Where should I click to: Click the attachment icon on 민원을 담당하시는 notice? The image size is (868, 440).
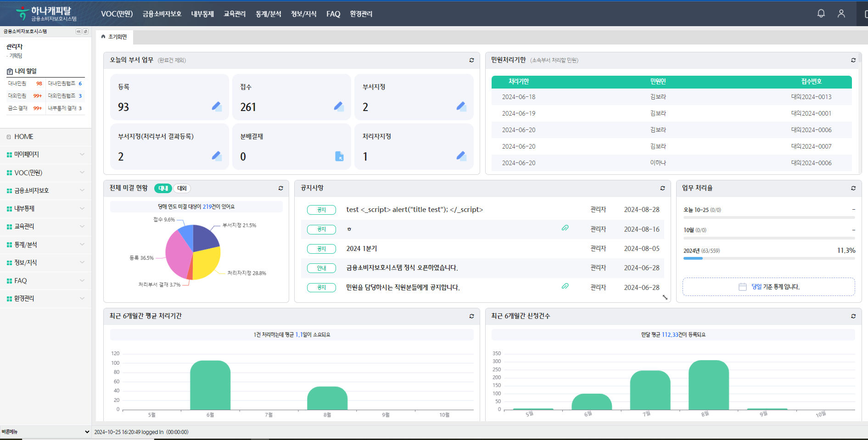tap(565, 286)
